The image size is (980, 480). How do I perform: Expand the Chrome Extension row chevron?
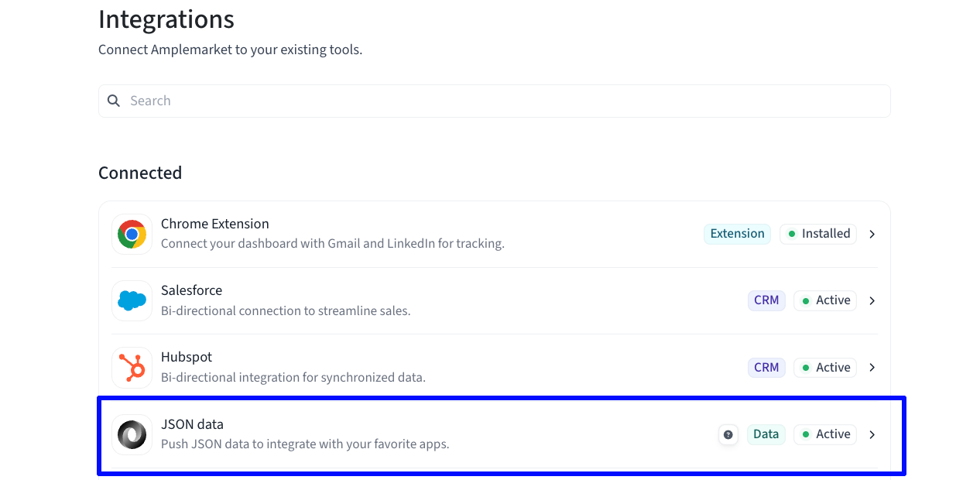(872, 234)
